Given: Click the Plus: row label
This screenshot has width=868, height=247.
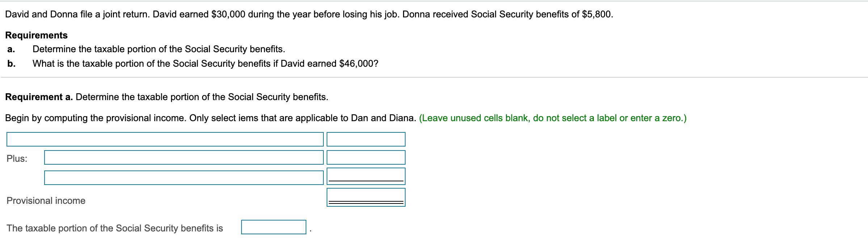Looking at the screenshot, I should pos(17,158).
